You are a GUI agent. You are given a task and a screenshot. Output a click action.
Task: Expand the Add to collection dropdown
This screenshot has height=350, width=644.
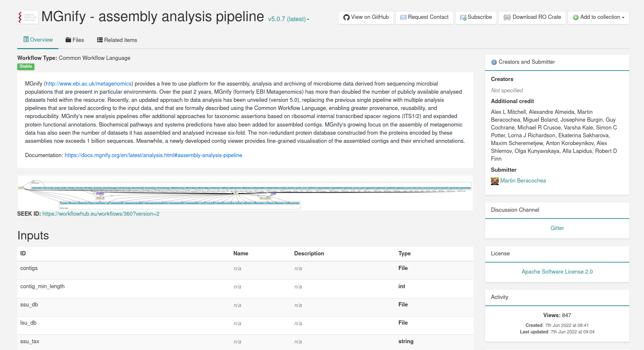point(598,18)
